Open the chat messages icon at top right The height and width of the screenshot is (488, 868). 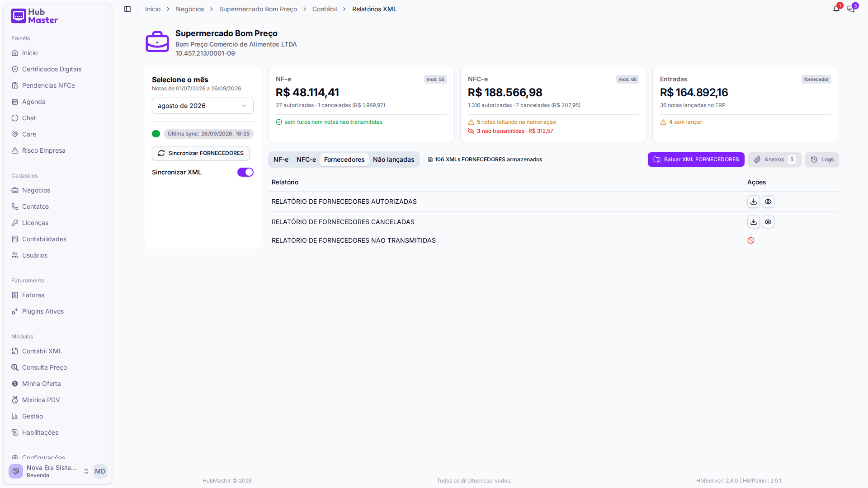pyautogui.click(x=851, y=9)
